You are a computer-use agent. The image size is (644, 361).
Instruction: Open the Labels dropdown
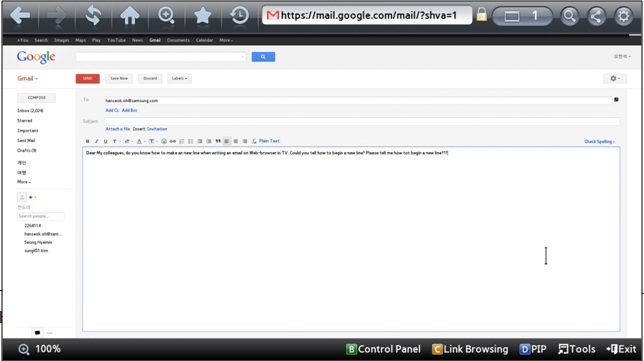tap(179, 78)
